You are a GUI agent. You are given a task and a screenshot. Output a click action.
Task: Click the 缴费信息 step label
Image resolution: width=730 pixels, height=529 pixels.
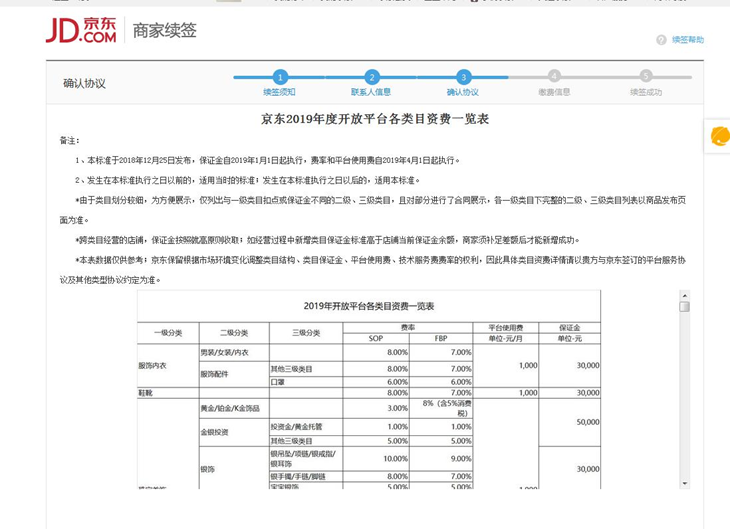coord(554,92)
